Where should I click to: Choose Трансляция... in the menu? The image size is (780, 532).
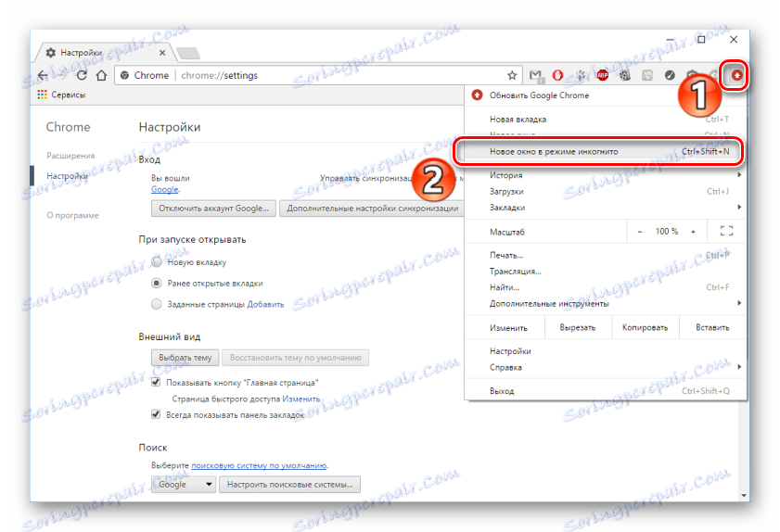tap(606, 272)
